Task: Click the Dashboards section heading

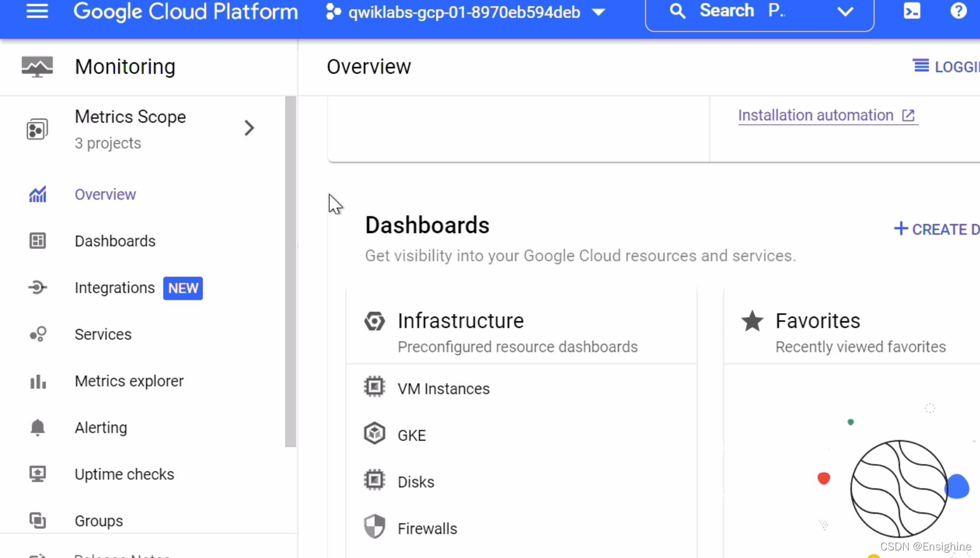Action: (427, 225)
